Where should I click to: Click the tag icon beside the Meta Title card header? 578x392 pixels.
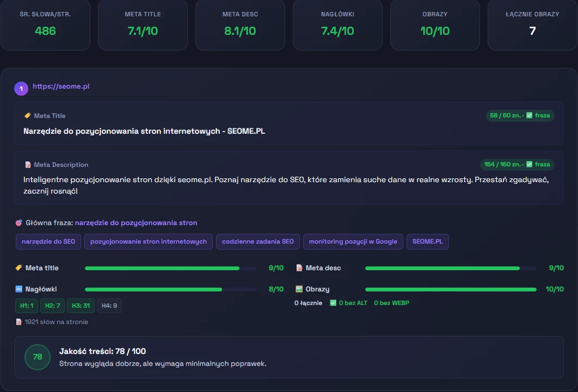tap(28, 116)
